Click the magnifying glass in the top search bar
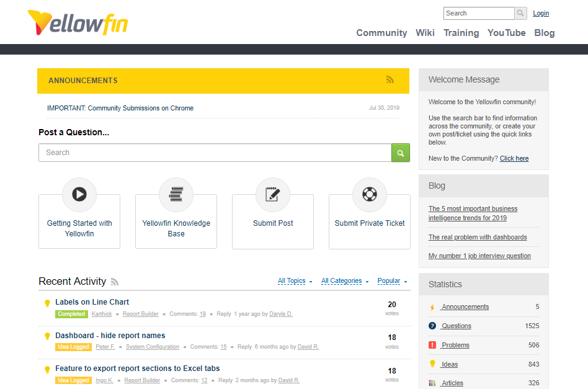588x389 pixels. pyautogui.click(x=520, y=13)
